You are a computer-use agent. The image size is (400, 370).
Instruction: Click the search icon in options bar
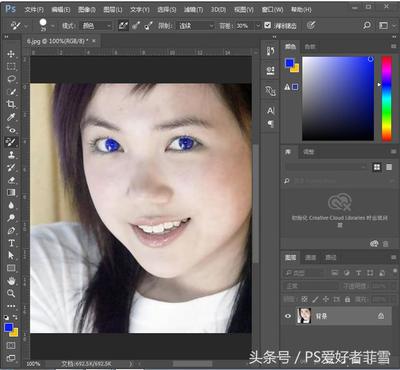[x=367, y=25]
